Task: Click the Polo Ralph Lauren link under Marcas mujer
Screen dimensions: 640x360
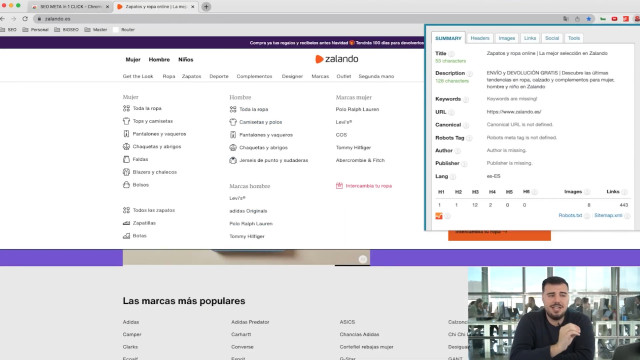Action: click(357, 109)
